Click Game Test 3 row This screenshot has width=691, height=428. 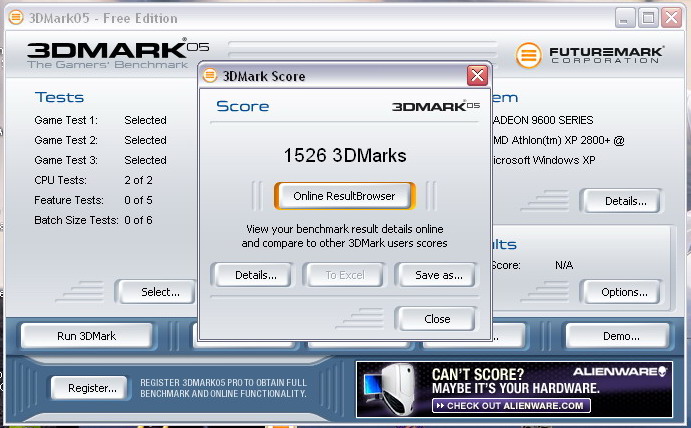pyautogui.click(x=100, y=160)
